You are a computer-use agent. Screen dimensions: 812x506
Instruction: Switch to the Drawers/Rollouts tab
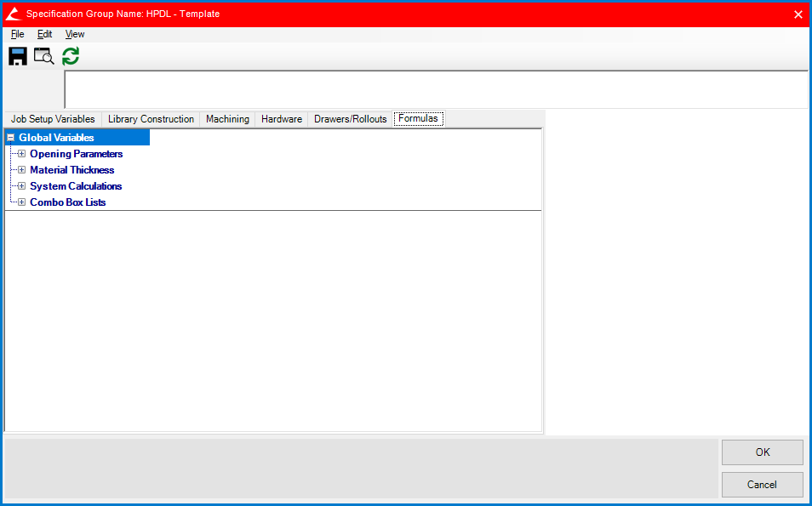pyautogui.click(x=350, y=119)
